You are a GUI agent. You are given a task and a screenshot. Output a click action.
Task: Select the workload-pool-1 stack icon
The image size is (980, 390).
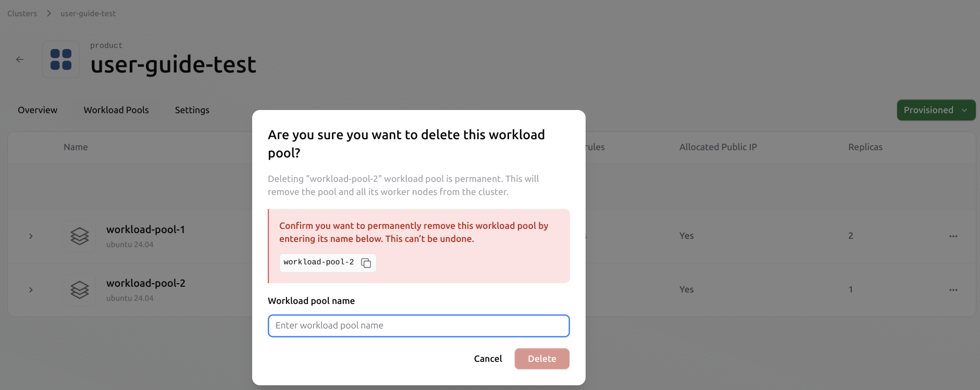tap(79, 236)
